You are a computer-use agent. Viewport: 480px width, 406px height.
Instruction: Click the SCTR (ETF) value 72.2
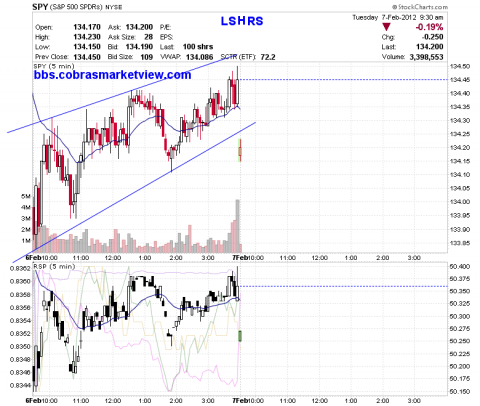268,57
